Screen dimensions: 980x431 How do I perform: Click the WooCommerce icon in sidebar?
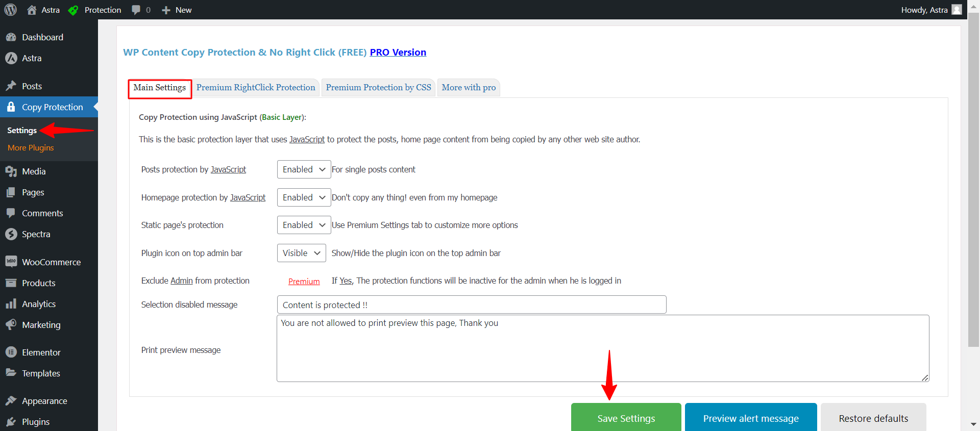tap(11, 262)
